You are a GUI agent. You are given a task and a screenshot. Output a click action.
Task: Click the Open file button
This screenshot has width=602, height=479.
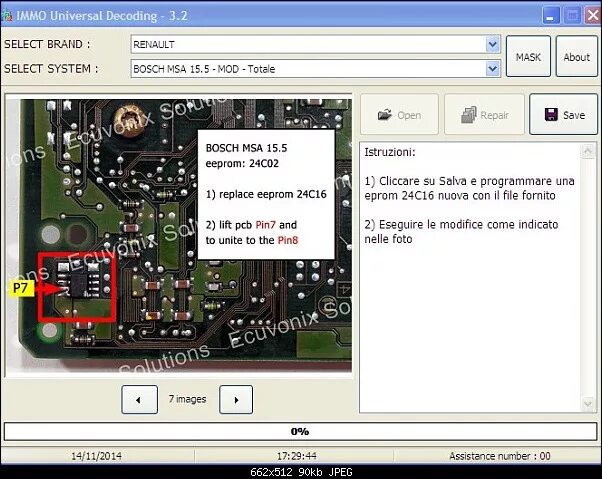coord(399,114)
